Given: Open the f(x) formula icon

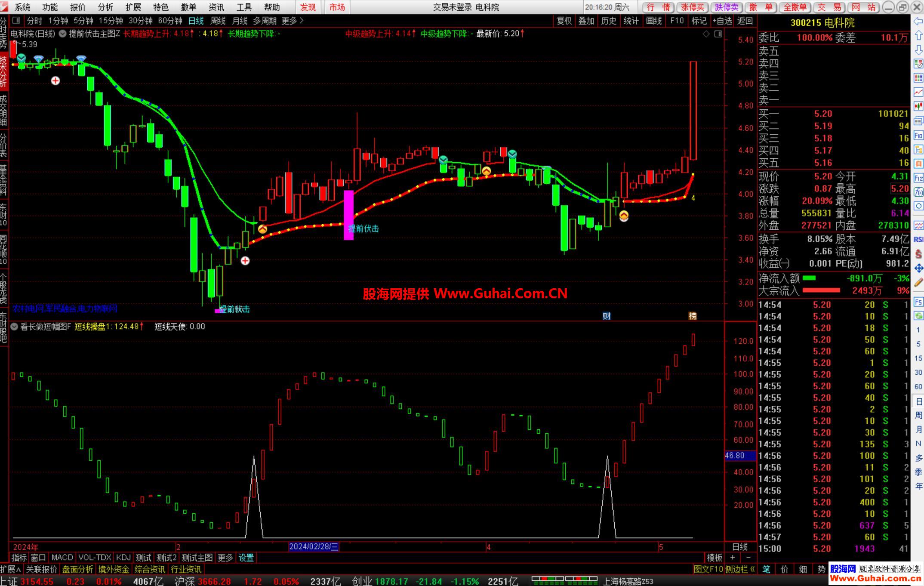Looking at the screenshot, I should coord(918,192).
